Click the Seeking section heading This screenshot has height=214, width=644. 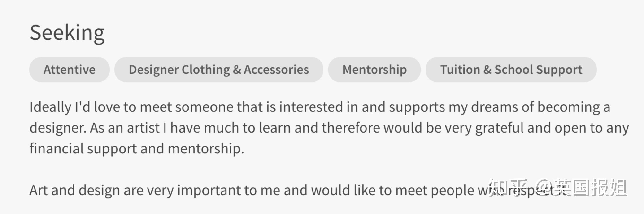pyautogui.click(x=67, y=33)
